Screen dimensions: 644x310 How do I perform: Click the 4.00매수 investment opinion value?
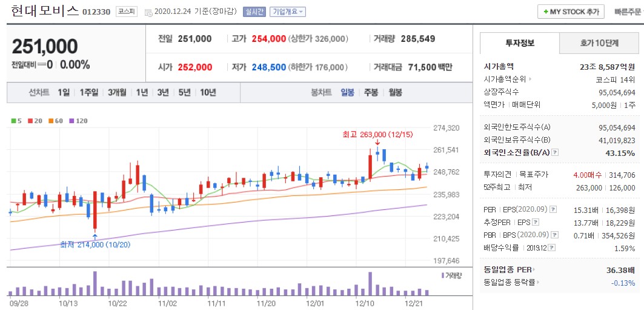588,175
